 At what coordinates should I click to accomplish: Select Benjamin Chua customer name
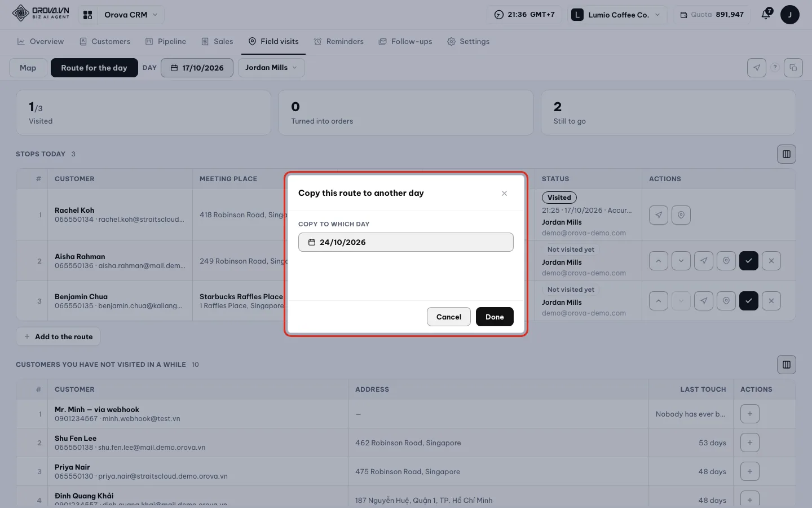(81, 296)
